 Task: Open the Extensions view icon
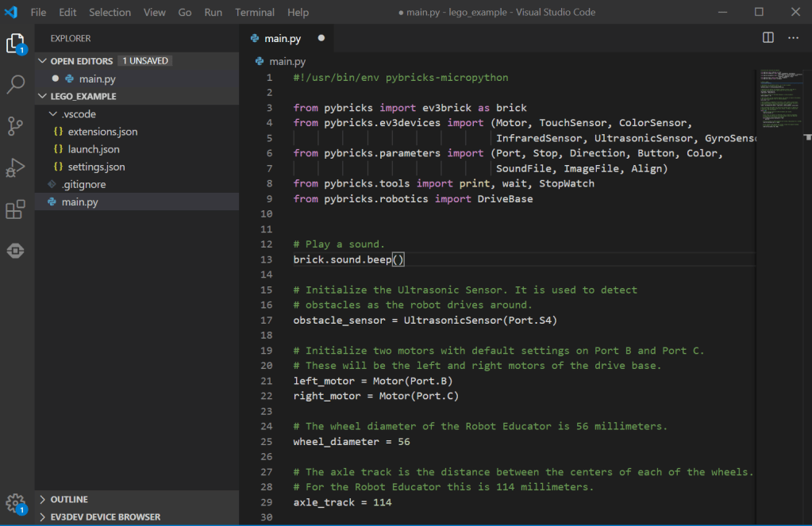(x=16, y=209)
